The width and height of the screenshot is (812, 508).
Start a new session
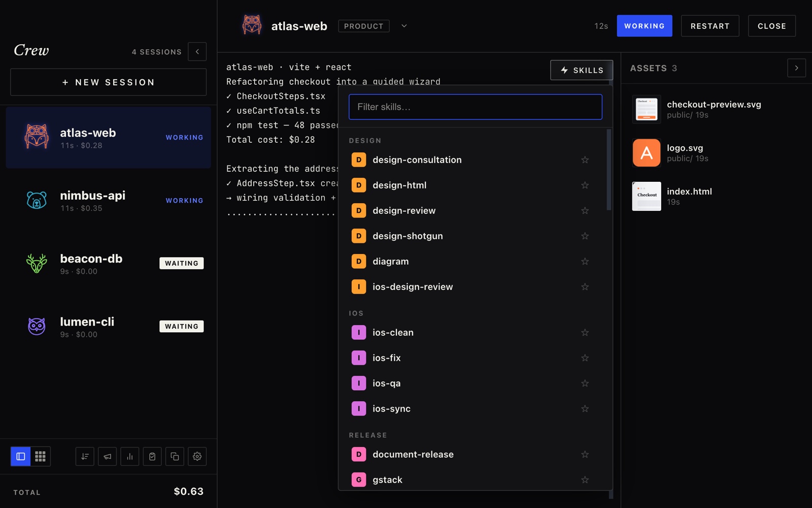[x=108, y=82]
